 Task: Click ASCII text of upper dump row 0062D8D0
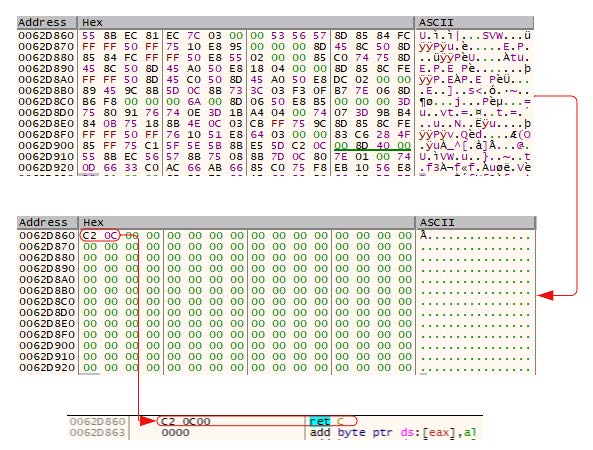[475, 113]
